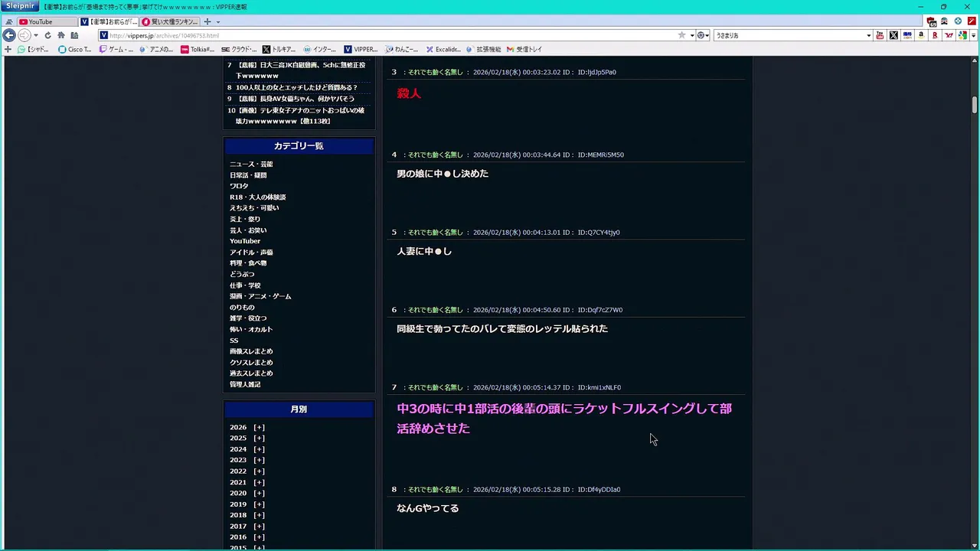The width and height of the screenshot is (980, 551).
Task: Open the tab list dropdown arrow
Action: tap(218, 21)
